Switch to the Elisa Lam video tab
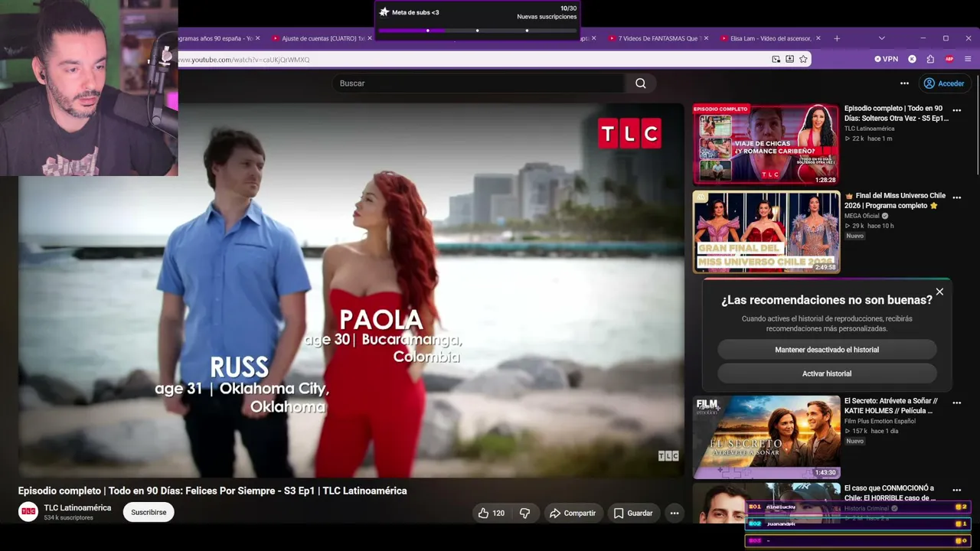 (x=769, y=38)
